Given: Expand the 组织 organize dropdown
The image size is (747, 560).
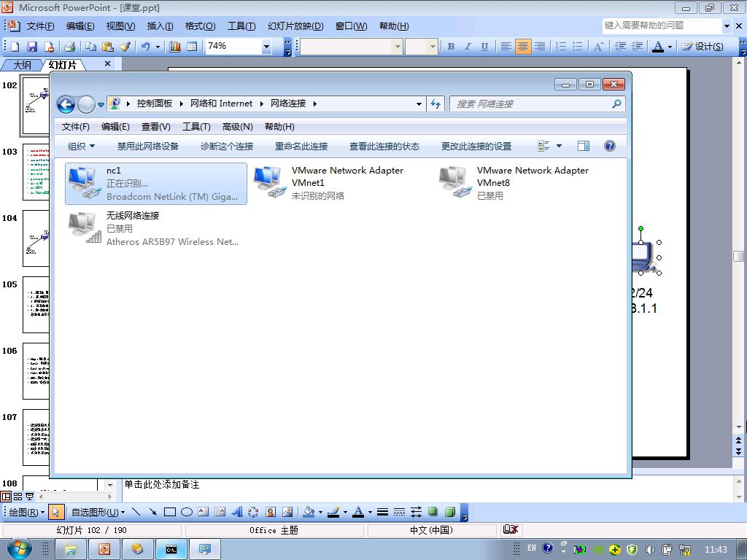Looking at the screenshot, I should [82, 146].
